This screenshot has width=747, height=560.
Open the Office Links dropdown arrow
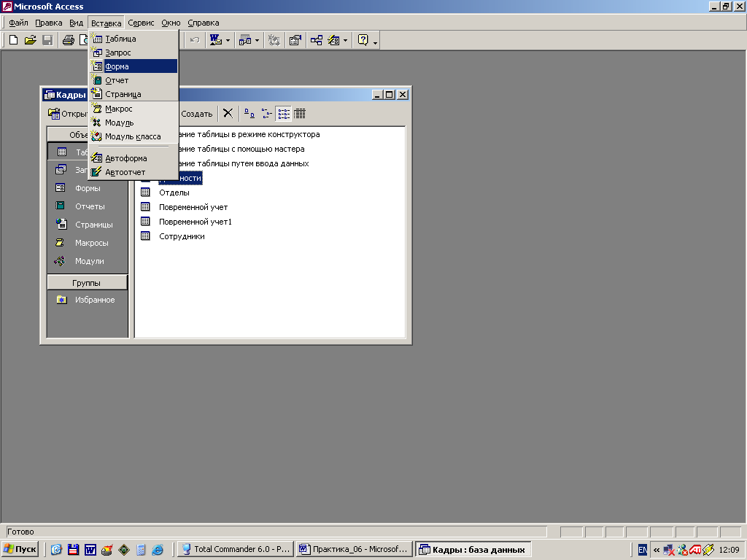(228, 41)
